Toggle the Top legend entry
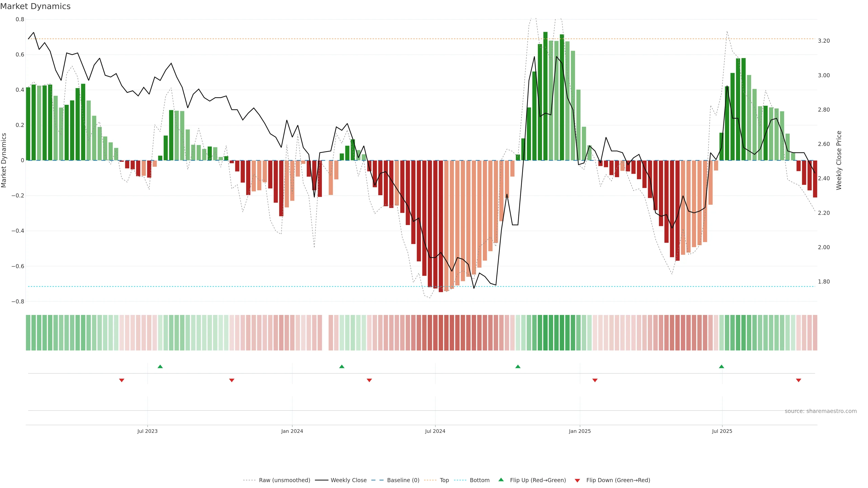The image size is (868, 488). tap(444, 480)
